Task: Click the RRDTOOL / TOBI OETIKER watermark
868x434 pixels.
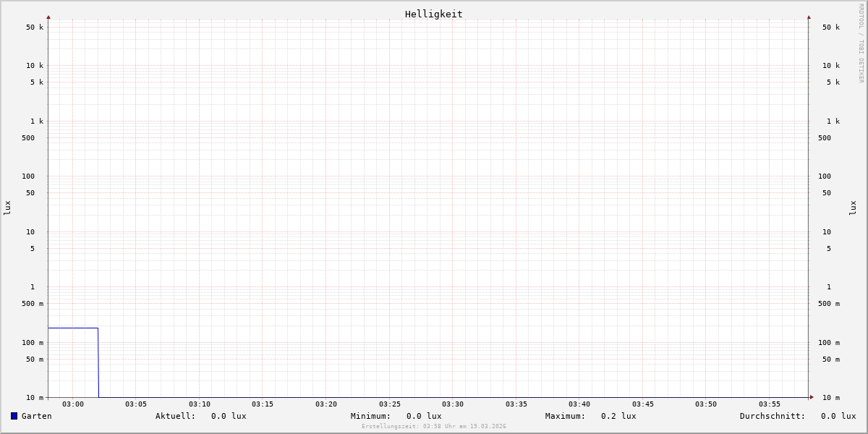Action: pyautogui.click(x=861, y=43)
